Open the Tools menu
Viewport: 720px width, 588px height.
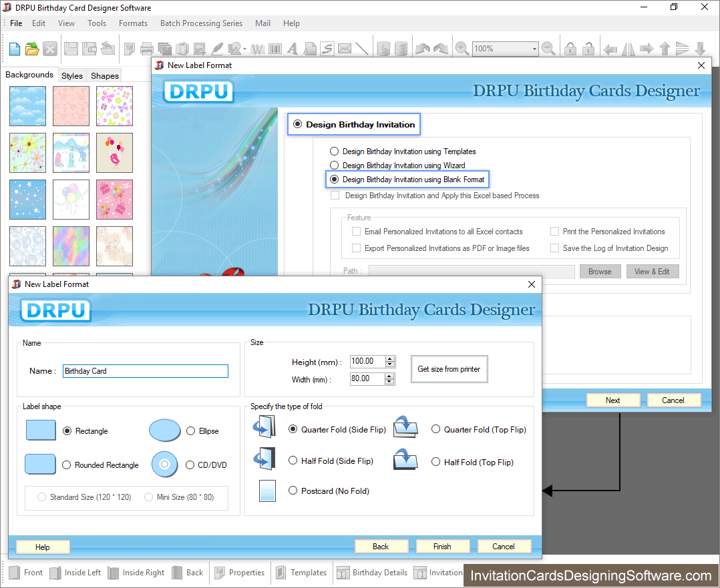97,23
